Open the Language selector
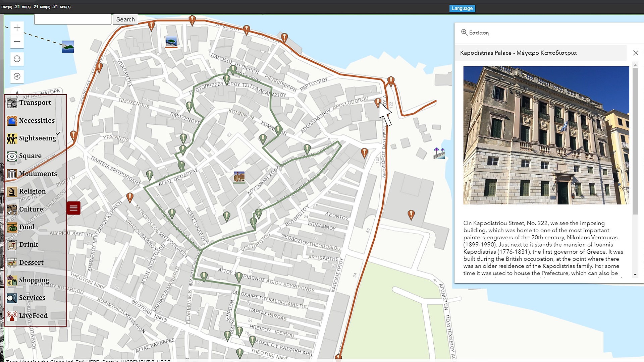This screenshot has width=644, height=362. (x=462, y=8)
